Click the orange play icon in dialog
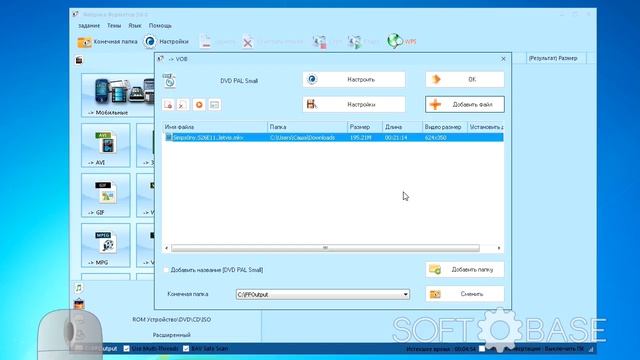Image resolution: width=640 pixels, height=360 pixels. point(199,105)
